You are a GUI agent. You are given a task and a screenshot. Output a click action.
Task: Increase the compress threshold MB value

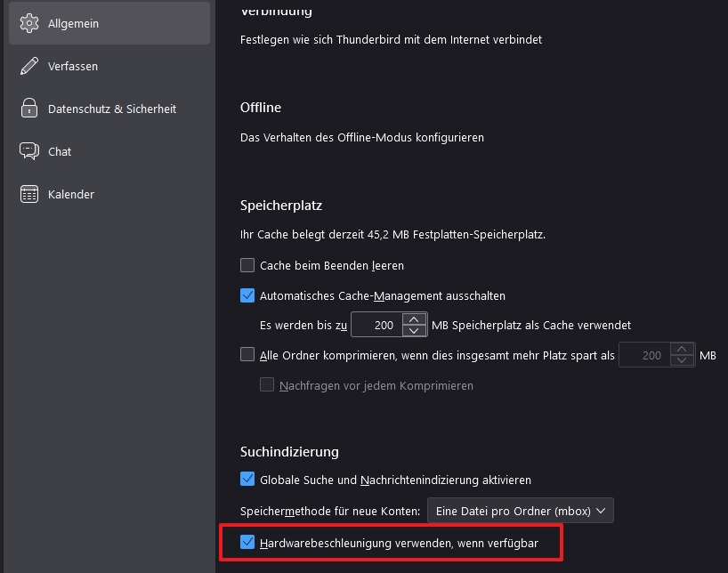(x=682, y=350)
